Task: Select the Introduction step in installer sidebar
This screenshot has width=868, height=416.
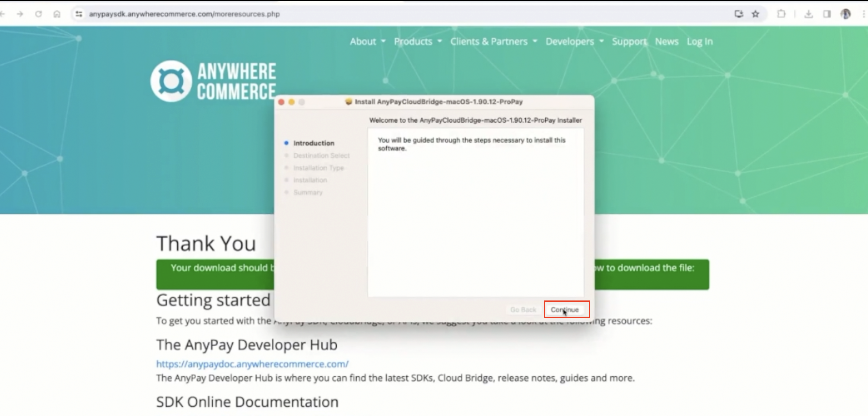Action: point(314,143)
